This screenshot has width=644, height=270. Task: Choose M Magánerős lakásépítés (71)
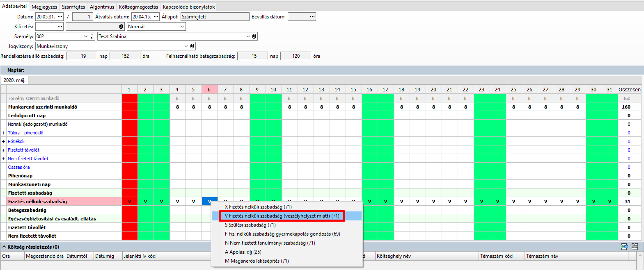(286, 261)
